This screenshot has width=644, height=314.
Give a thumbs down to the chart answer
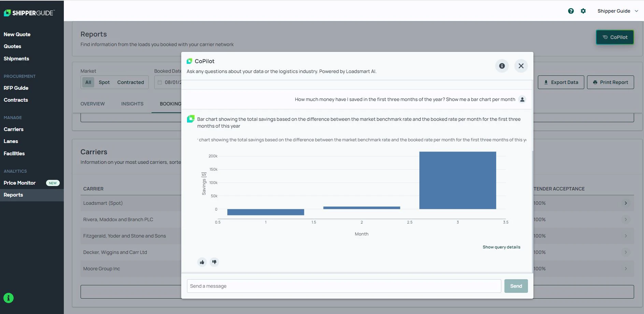coord(214,262)
